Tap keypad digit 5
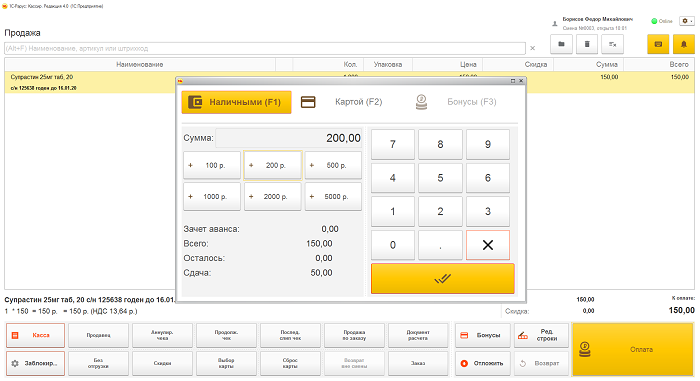The width and height of the screenshot is (700, 381). tap(440, 178)
